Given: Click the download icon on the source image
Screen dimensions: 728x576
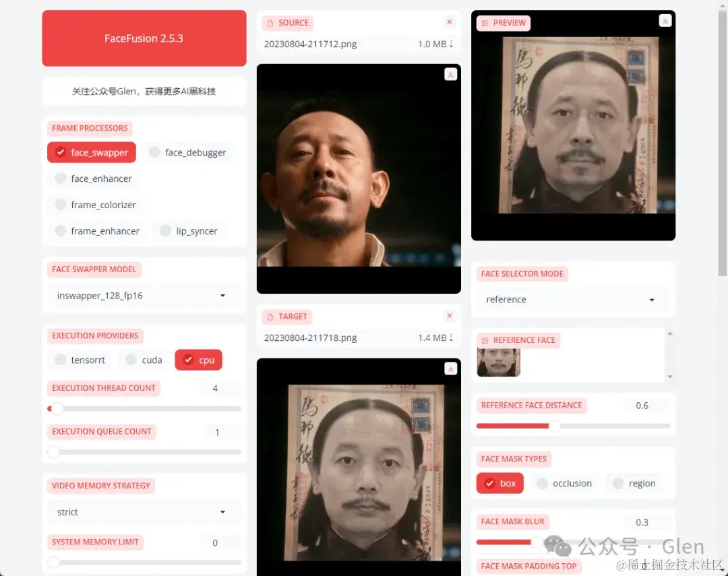Looking at the screenshot, I should coord(450,74).
